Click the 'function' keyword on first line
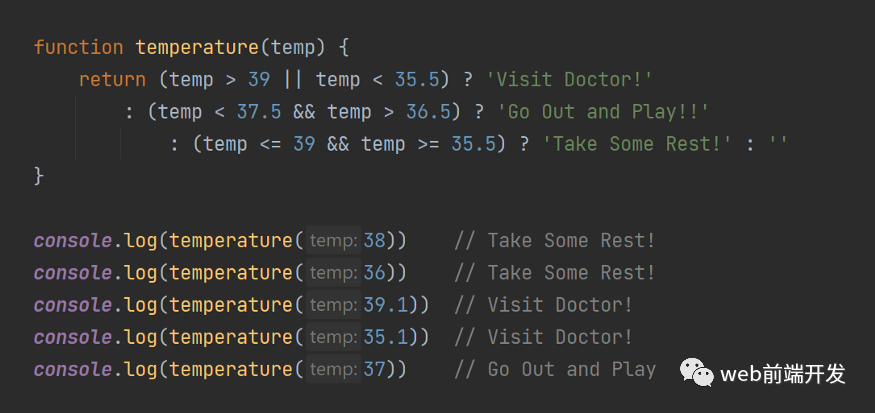Screen dimensions: 875x413 point(79,47)
